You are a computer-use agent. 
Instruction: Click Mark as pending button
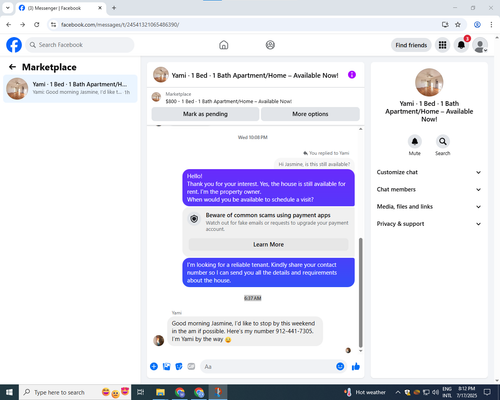point(205,114)
